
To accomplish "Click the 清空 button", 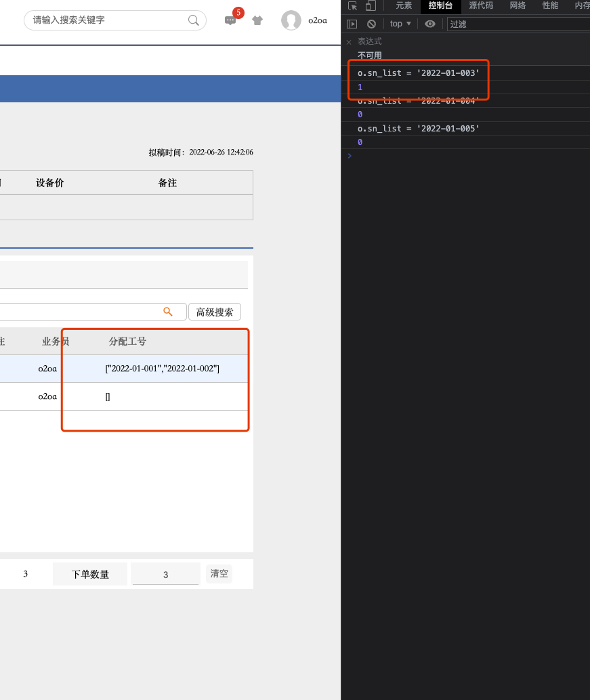I will click(x=219, y=574).
